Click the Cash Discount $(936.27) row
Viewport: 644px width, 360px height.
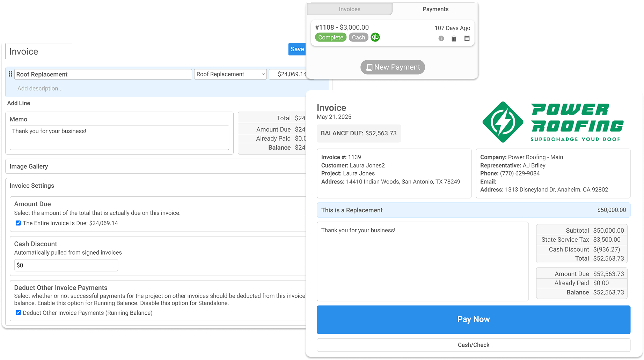(581, 249)
